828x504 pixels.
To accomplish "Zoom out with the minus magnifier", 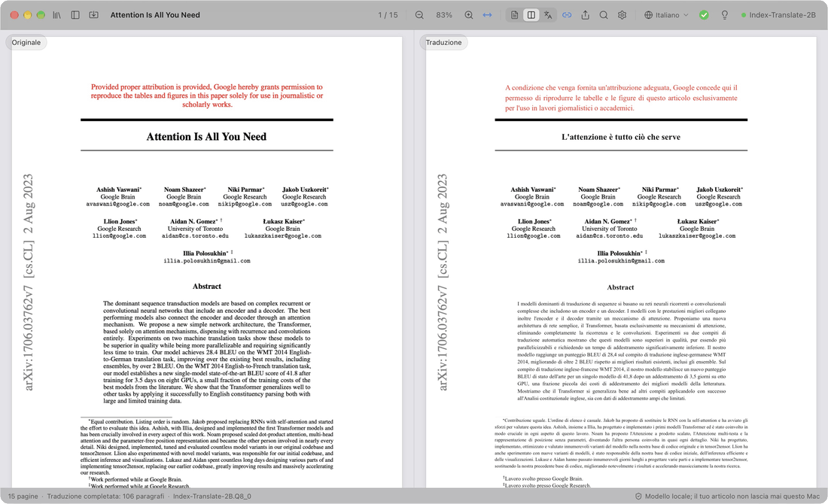I will click(419, 15).
